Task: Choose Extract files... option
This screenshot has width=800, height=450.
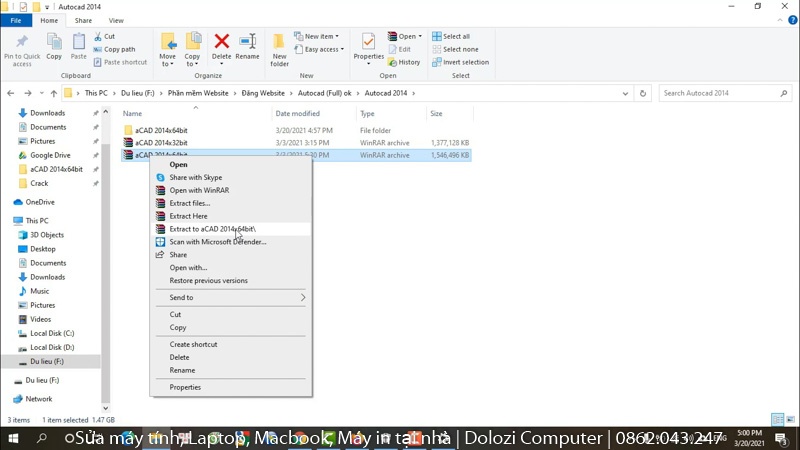Action: pyautogui.click(x=190, y=203)
